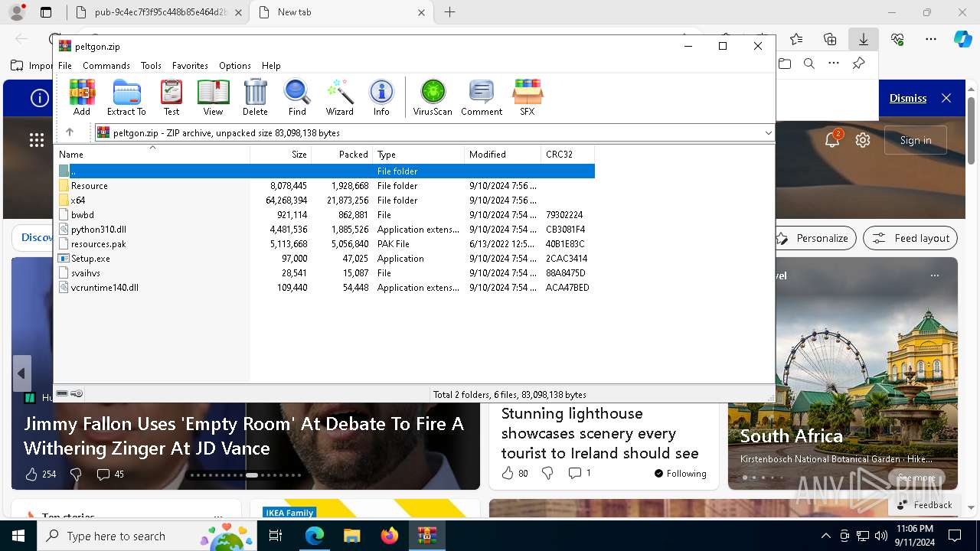The height and width of the screenshot is (551, 980).
Task: Open the Jimmy Fallon headline article
Action: pos(244,435)
